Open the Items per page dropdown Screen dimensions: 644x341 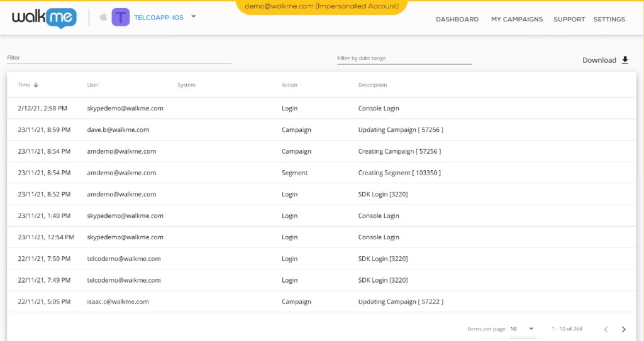tap(522, 329)
